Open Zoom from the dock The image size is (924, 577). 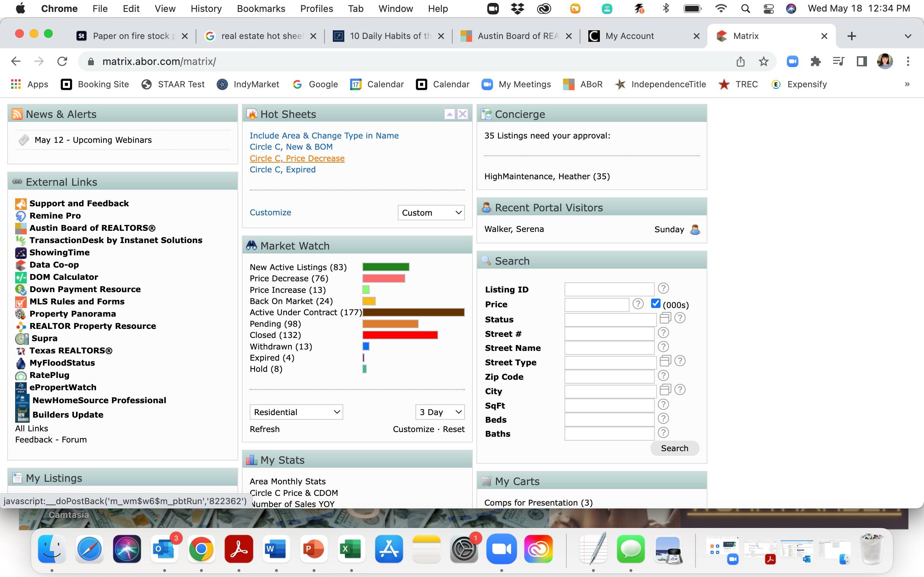tap(501, 549)
